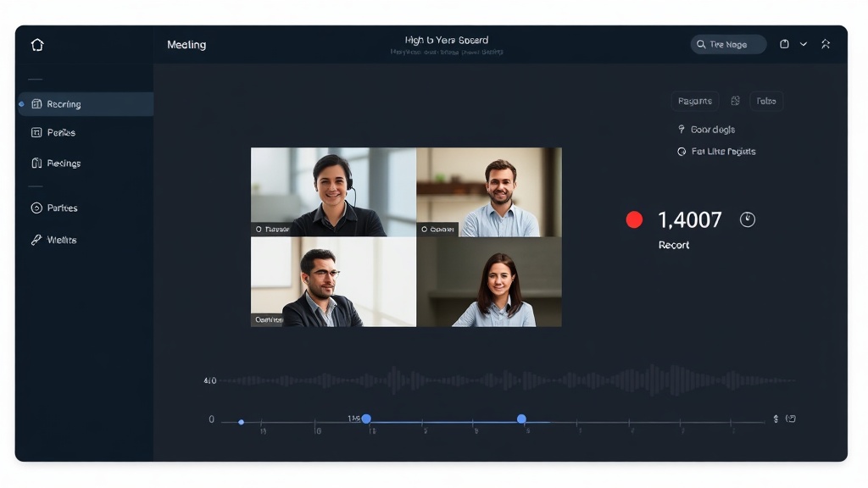The image size is (868, 488).
Task: Open the clipboard icon in top bar
Action: point(784,43)
